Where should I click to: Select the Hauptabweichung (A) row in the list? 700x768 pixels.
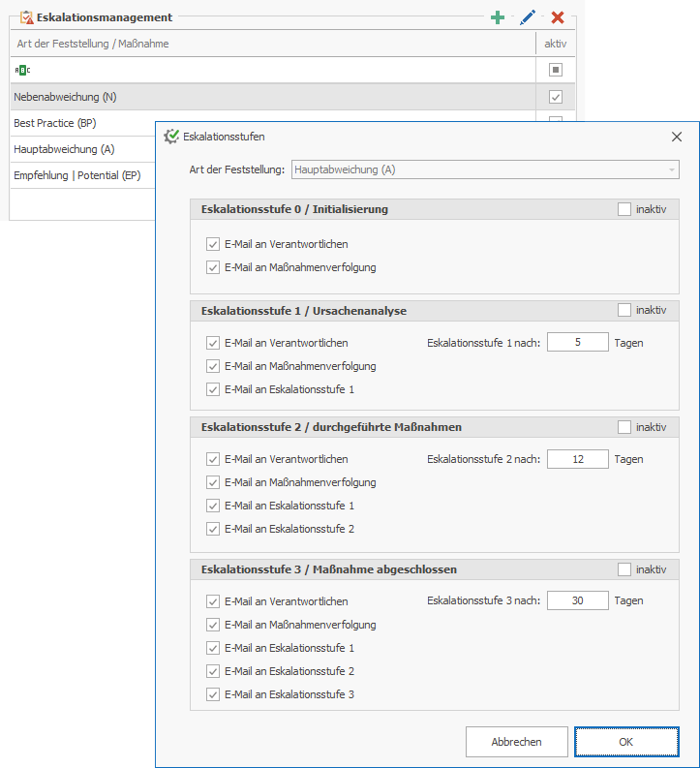(x=83, y=149)
